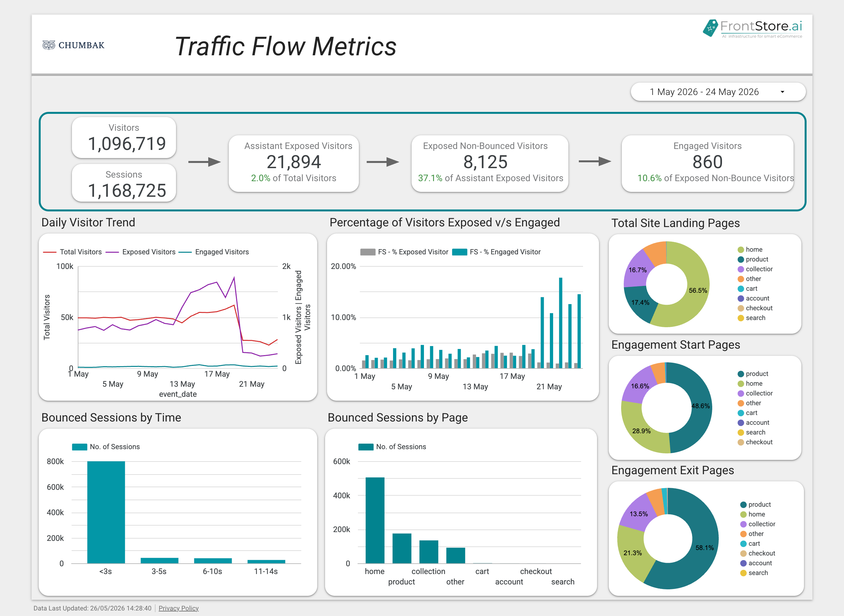Click No. of Sessions legend in Bounced by Time
The width and height of the screenshot is (844, 616).
point(106,447)
